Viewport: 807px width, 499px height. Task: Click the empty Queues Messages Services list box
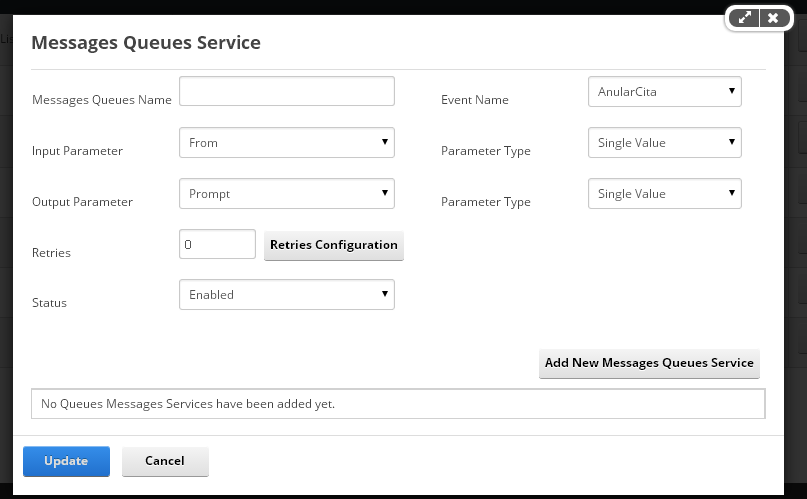(398, 404)
